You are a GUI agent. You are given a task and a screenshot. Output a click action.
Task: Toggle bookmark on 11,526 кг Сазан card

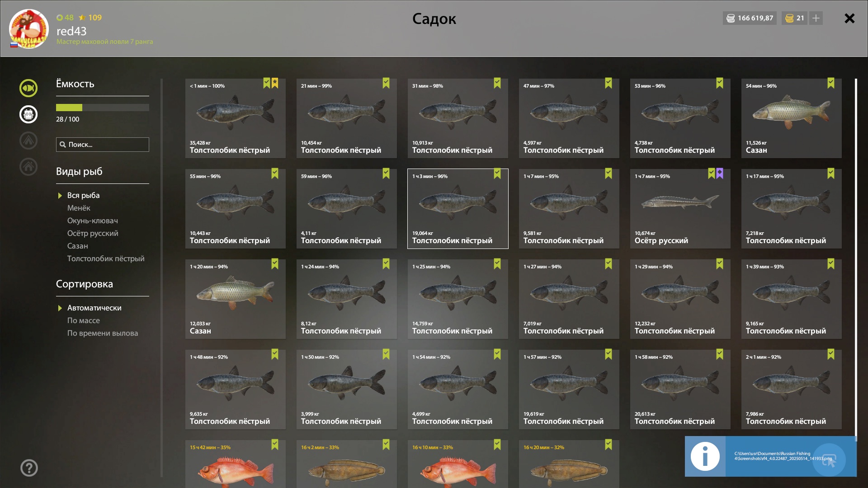pos(831,83)
